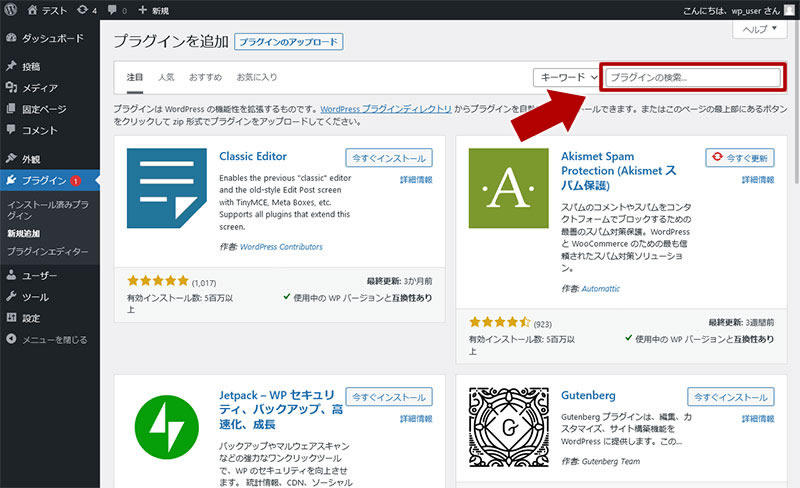Open ダッシュボード in the sidebar
This screenshot has height=488, width=800.
(x=50, y=38)
